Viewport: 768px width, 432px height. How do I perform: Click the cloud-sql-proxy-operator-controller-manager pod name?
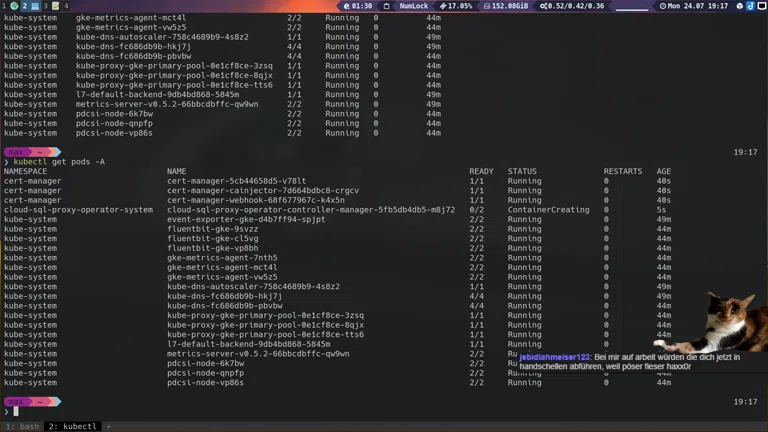(310, 210)
